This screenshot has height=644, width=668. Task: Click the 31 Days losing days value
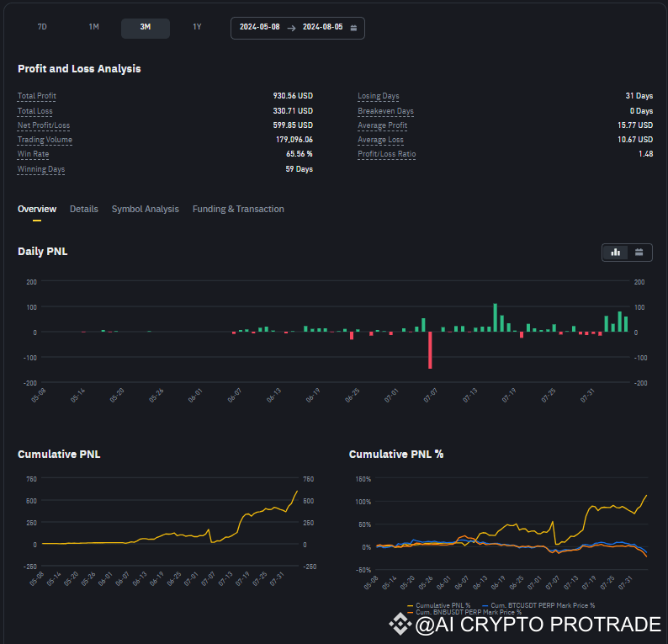pyautogui.click(x=639, y=96)
